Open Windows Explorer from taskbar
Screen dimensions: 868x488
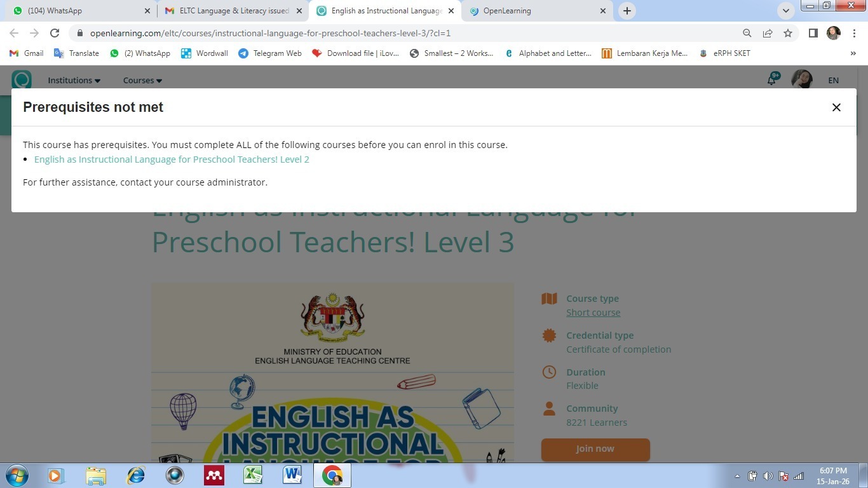(x=96, y=475)
